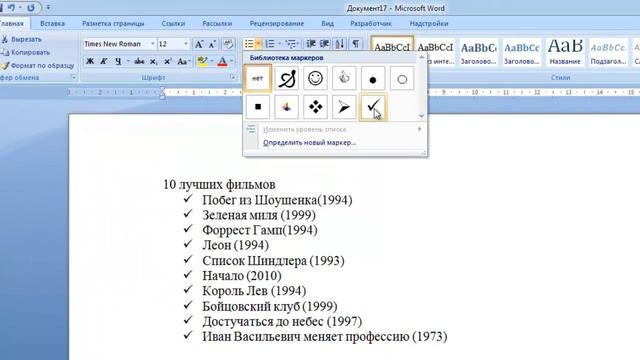Click the multilevel list button
Viewport: 640px width, 360px height.
(290, 44)
